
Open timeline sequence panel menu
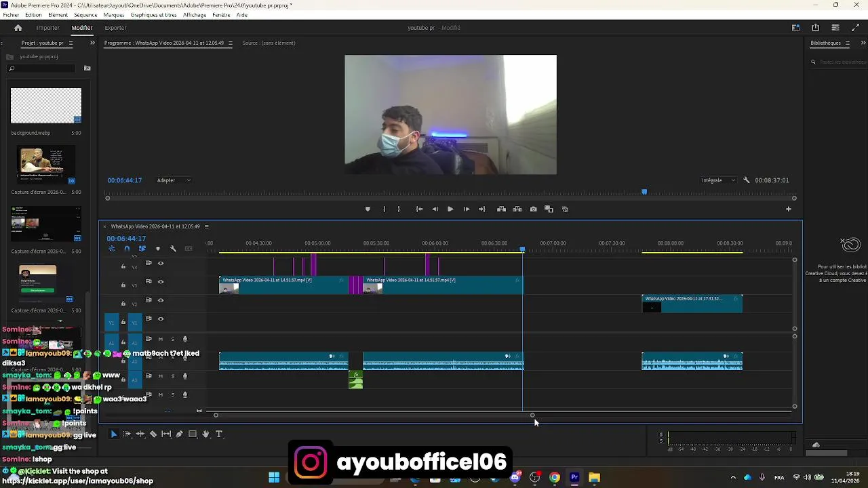tap(206, 226)
